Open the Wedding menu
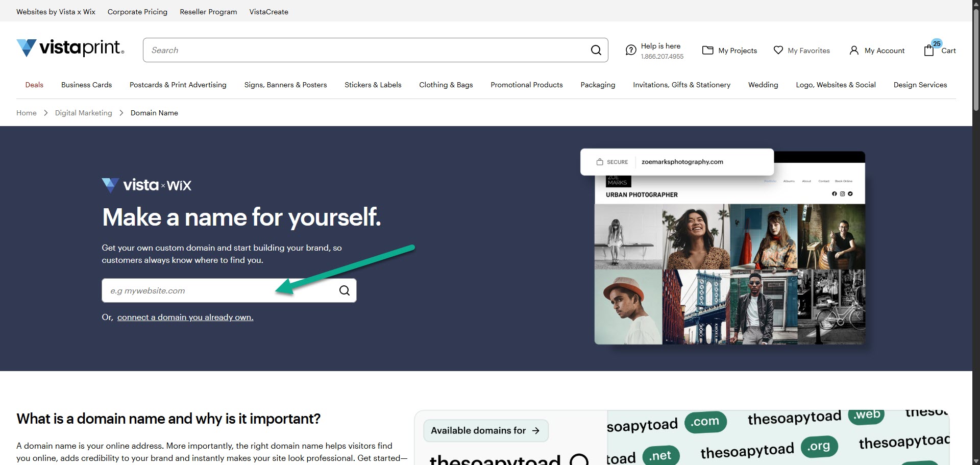This screenshot has width=980, height=465. coord(763,85)
